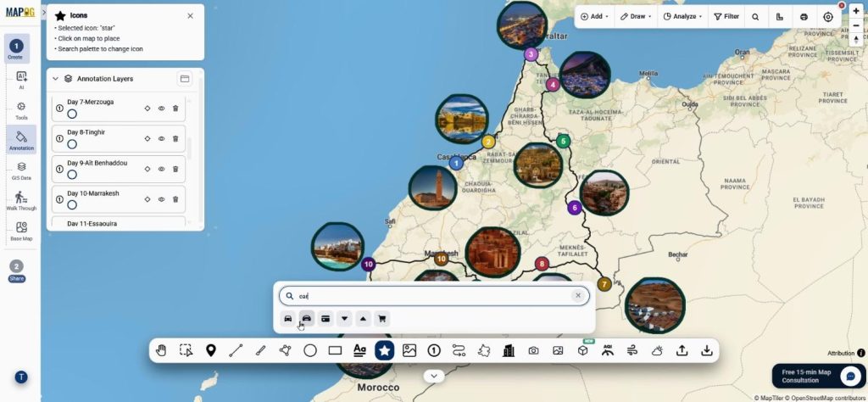Pick the region boundary shape tool

(484, 350)
